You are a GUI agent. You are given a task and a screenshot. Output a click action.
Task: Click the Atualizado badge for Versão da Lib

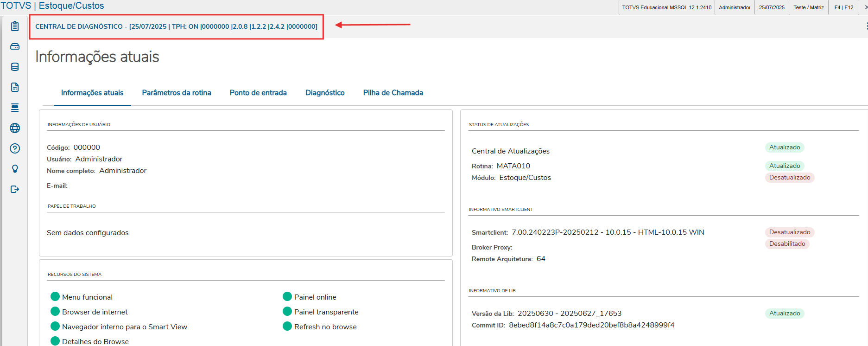(785, 314)
